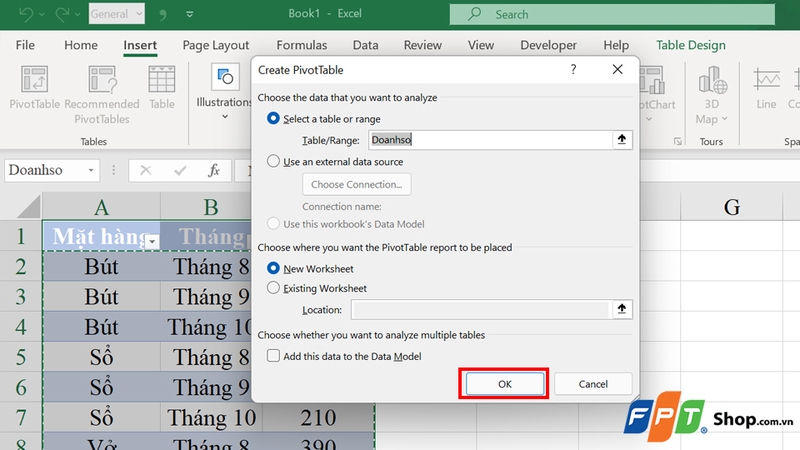Open the 3D Map tool
This screenshot has width=800, height=450.
pyautogui.click(x=712, y=95)
